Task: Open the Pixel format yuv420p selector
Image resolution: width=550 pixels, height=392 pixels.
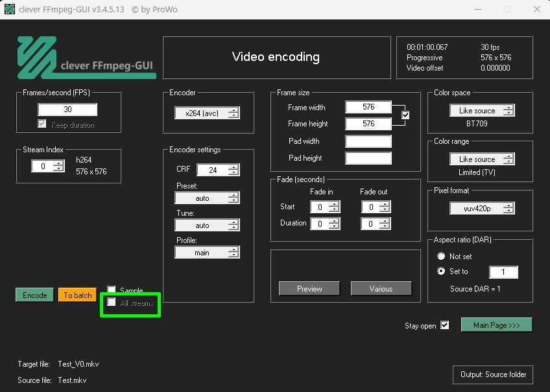Action: pos(483,209)
